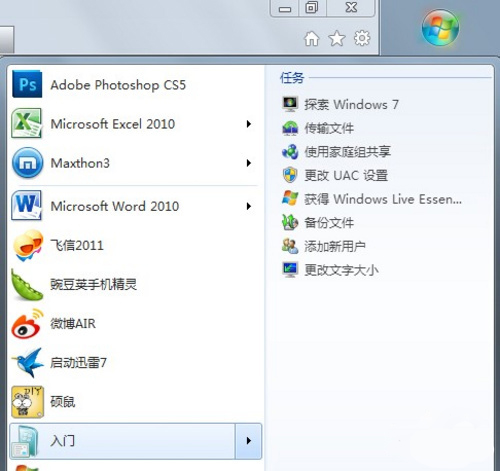Open 微博AIR using its Weibo eye icon
The height and width of the screenshot is (471, 500).
coord(28,324)
